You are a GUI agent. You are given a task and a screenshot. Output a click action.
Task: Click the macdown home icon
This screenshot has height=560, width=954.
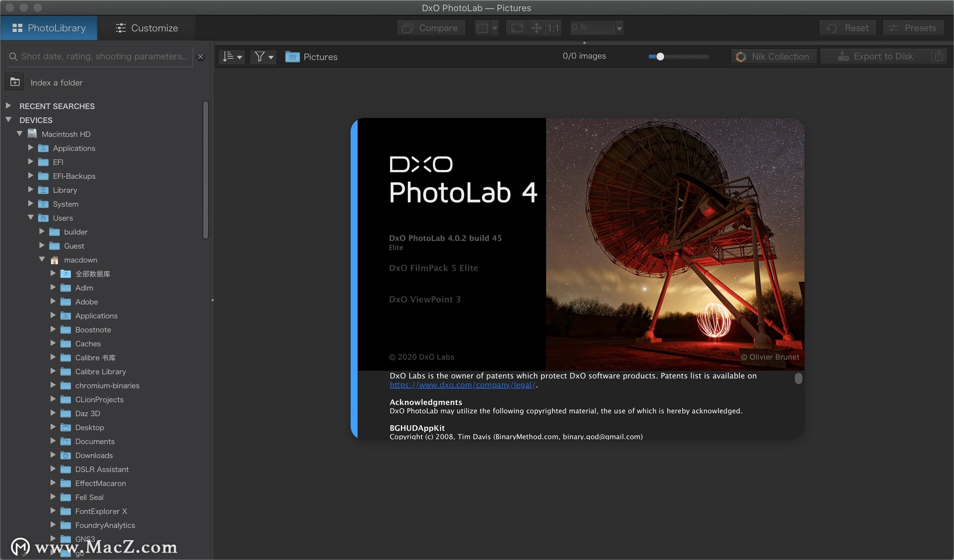pyautogui.click(x=55, y=260)
